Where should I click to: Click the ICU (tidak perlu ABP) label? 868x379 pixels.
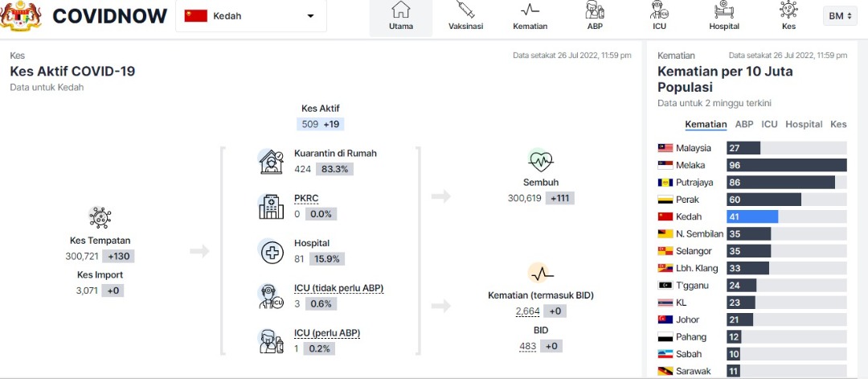339,288
